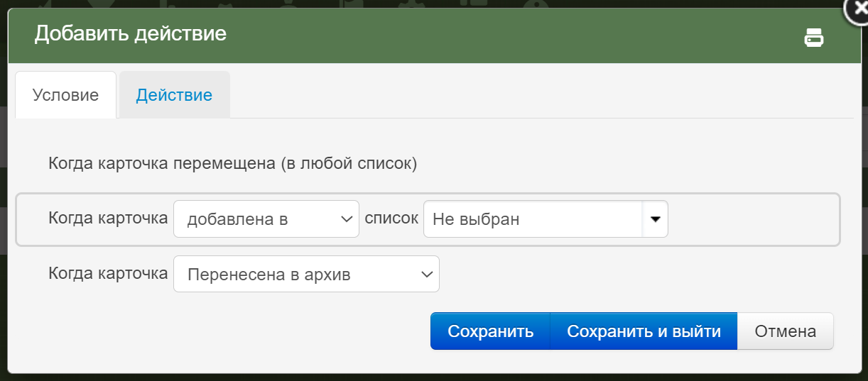Image resolution: width=868 pixels, height=381 pixels.
Task: Click the 'Добавить действие' dialog title
Action: coord(131,33)
